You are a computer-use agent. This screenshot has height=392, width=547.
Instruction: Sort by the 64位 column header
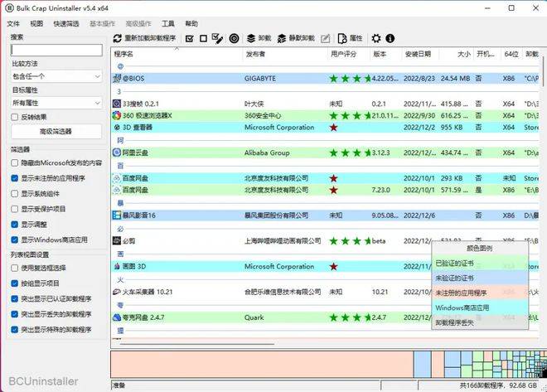pyautogui.click(x=511, y=54)
